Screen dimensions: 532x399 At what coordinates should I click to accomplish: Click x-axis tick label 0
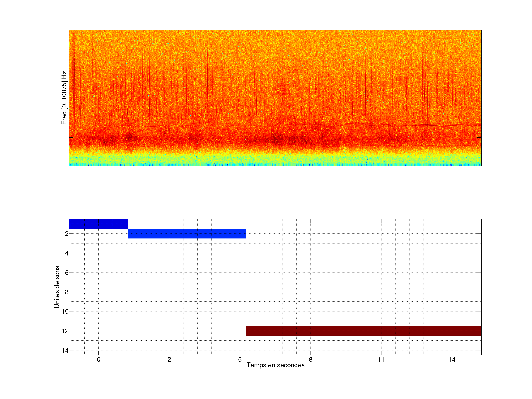98,359
